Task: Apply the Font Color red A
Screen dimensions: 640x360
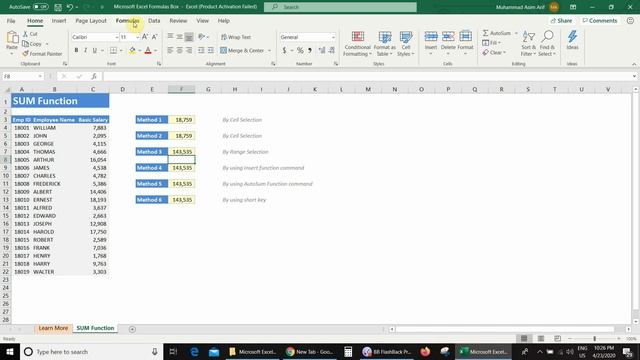Action: (x=148, y=50)
